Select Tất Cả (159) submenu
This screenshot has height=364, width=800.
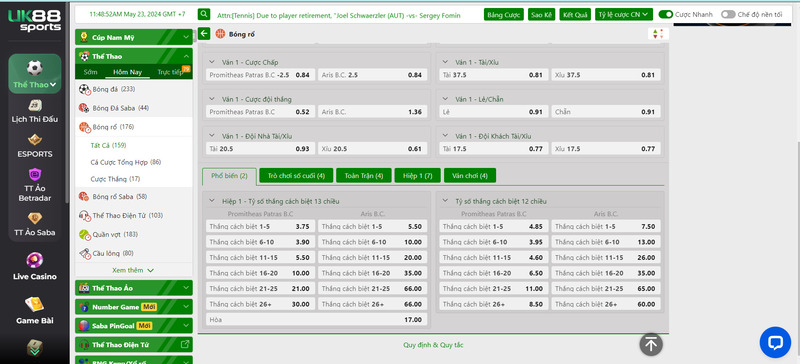click(108, 145)
